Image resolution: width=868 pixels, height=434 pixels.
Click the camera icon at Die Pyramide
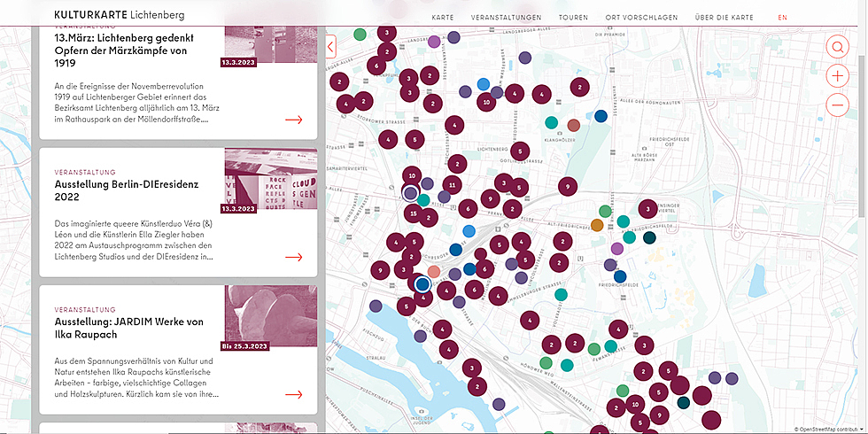609,27
